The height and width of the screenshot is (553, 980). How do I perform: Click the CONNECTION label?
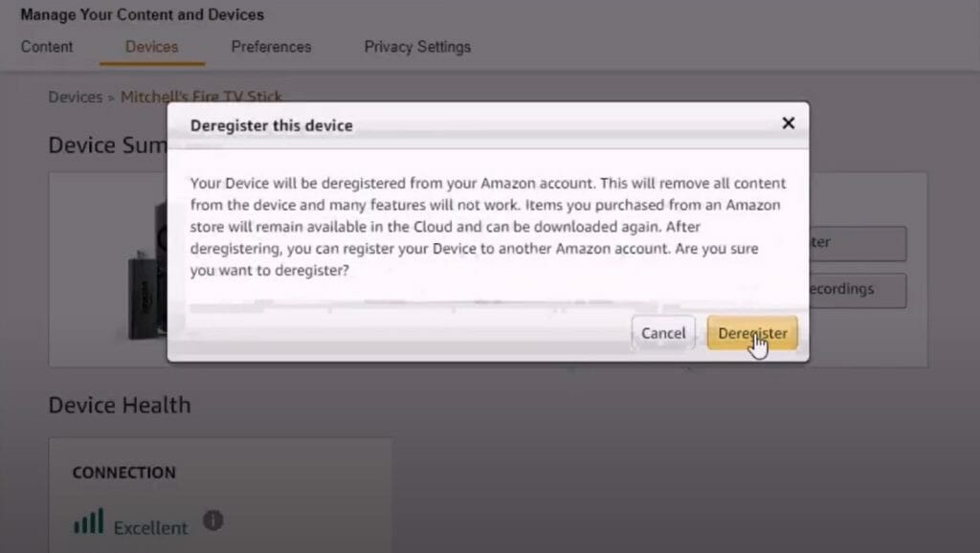(x=123, y=473)
